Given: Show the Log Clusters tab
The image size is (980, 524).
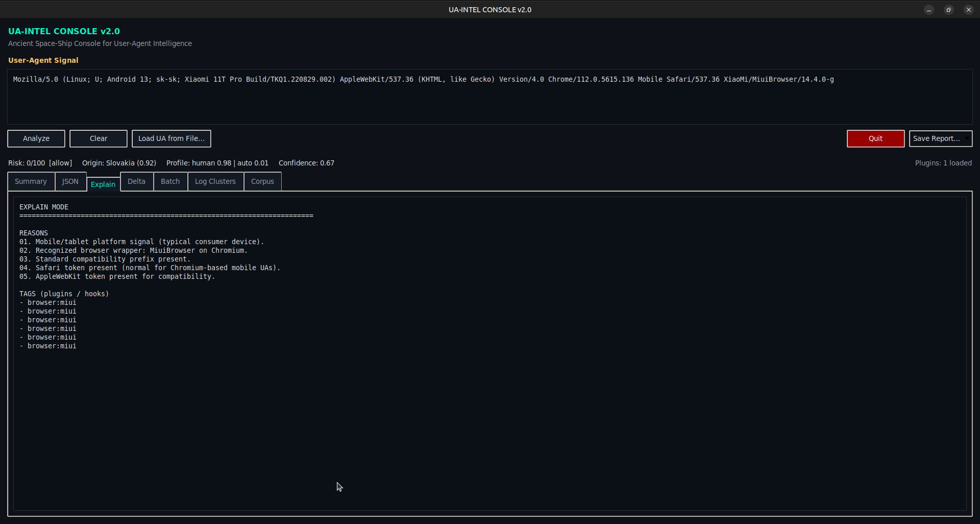Looking at the screenshot, I should pyautogui.click(x=215, y=181).
